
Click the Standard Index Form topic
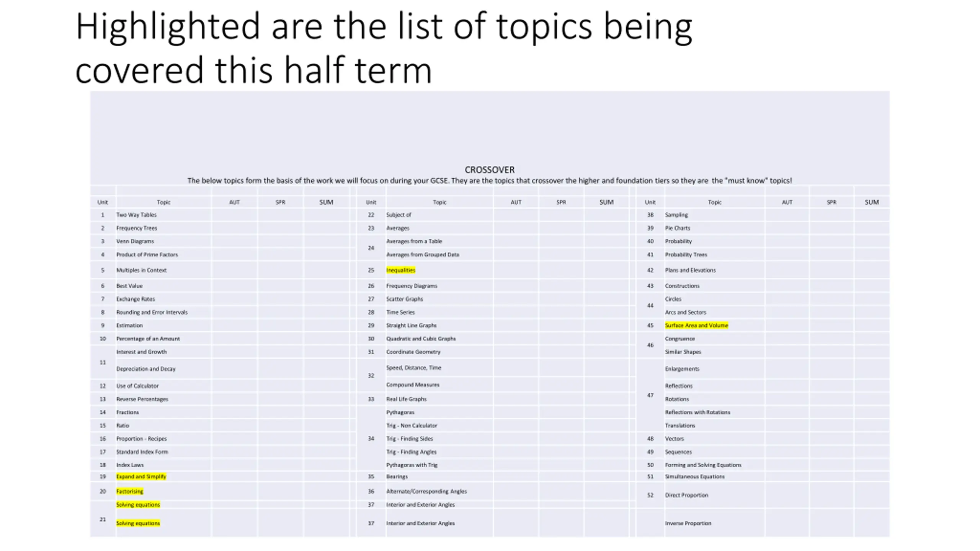(x=142, y=452)
